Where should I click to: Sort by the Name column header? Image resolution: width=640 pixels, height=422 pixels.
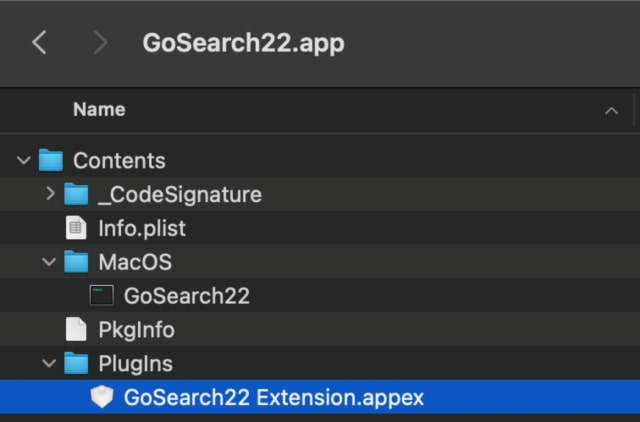click(99, 109)
